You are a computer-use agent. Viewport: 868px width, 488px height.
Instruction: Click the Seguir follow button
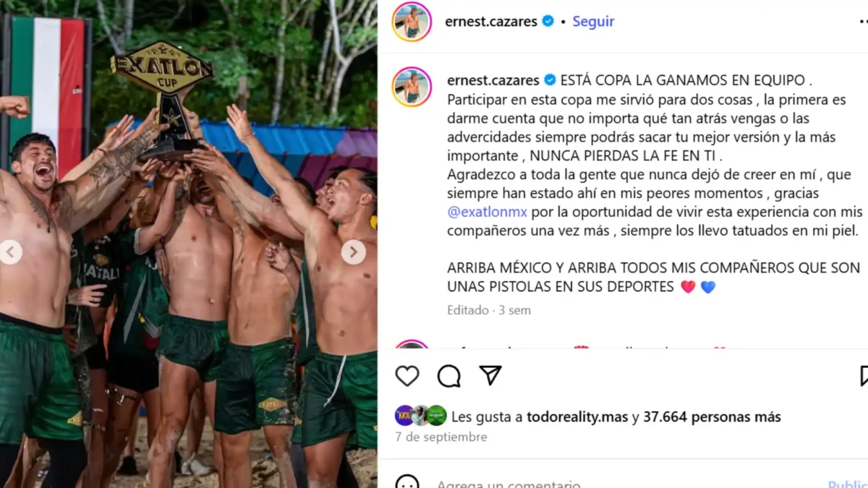pos(593,22)
